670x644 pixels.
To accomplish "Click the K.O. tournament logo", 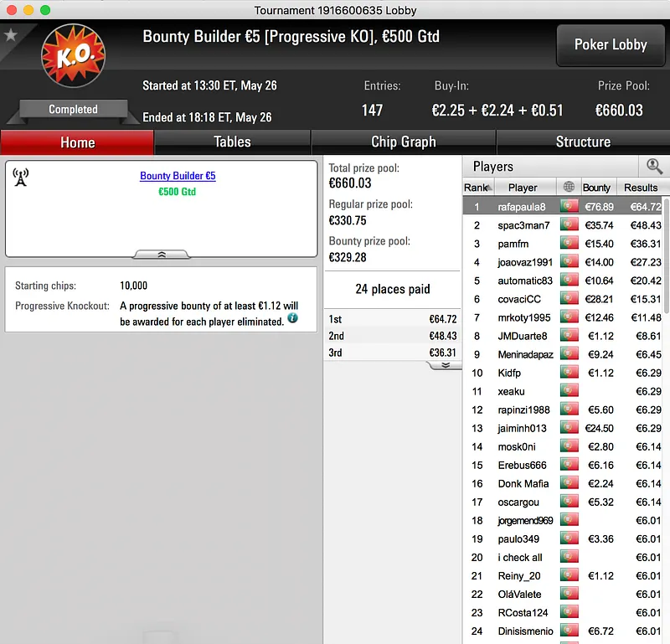I will [x=73, y=55].
